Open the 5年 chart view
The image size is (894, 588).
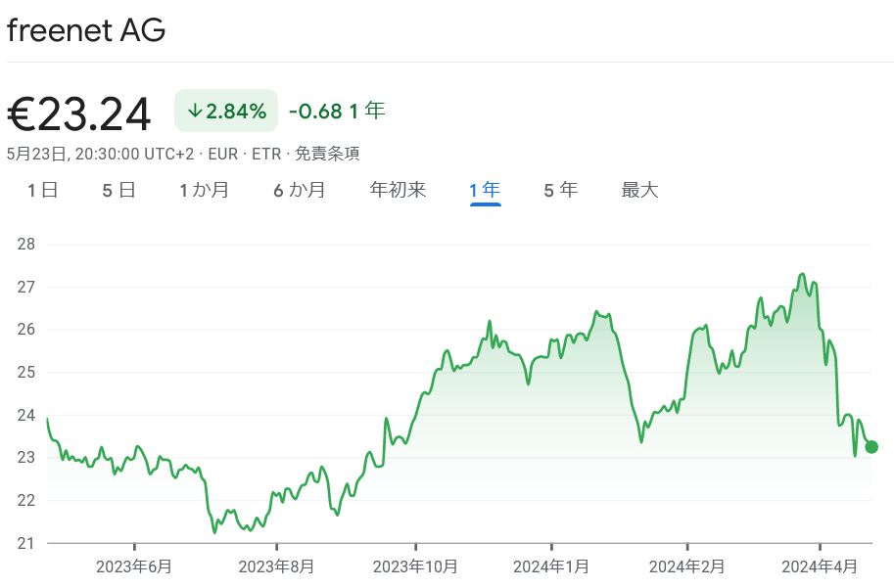tap(559, 190)
